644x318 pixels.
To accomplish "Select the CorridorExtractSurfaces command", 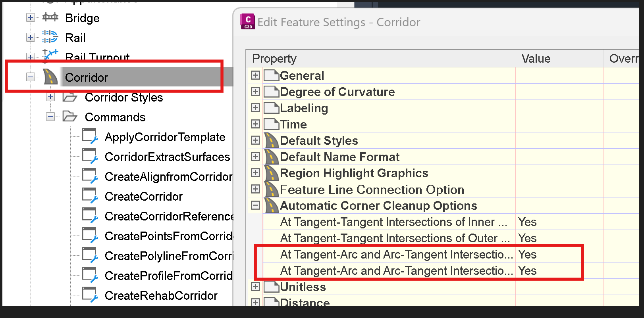I will [167, 157].
